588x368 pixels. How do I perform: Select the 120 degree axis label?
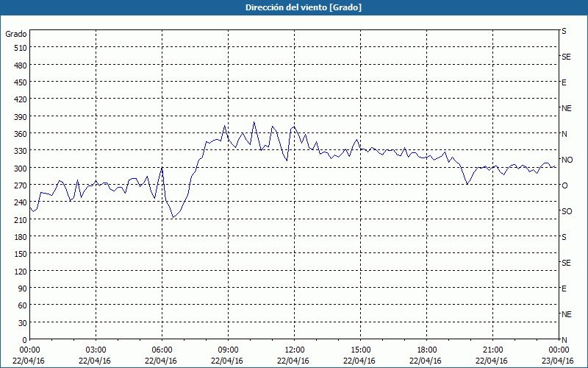point(21,272)
